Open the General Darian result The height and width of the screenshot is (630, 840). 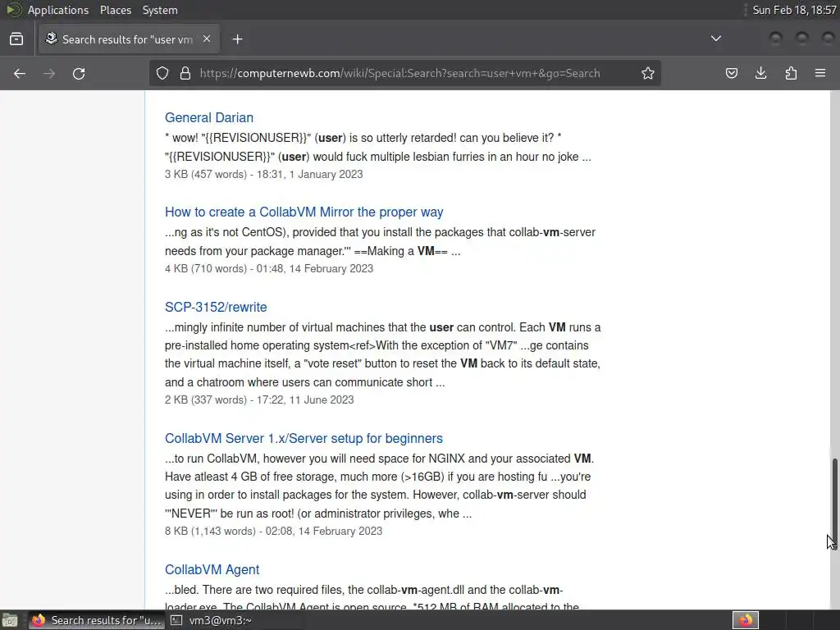[x=209, y=117]
